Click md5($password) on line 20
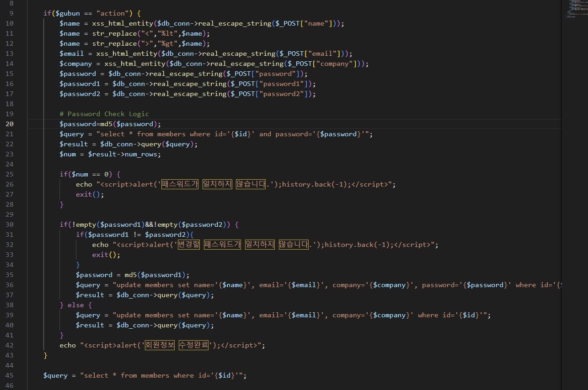 click(x=129, y=124)
